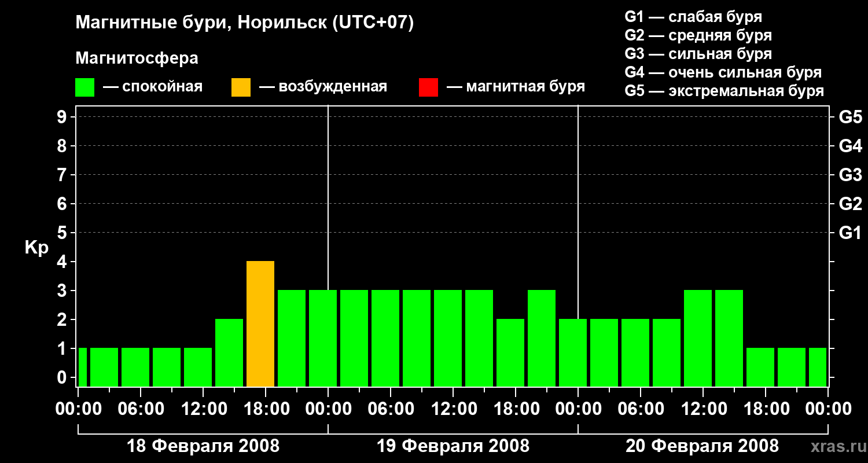Click the '0' value on Kp axis
868x463 pixels.
[63, 377]
